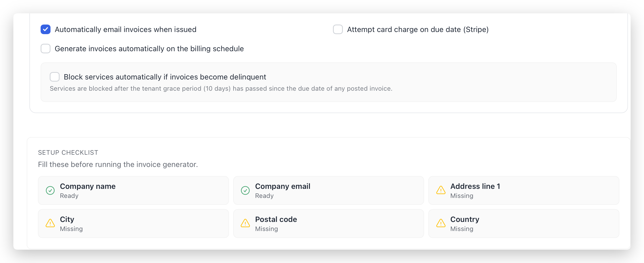Click the green check icon beside Company name

point(50,190)
